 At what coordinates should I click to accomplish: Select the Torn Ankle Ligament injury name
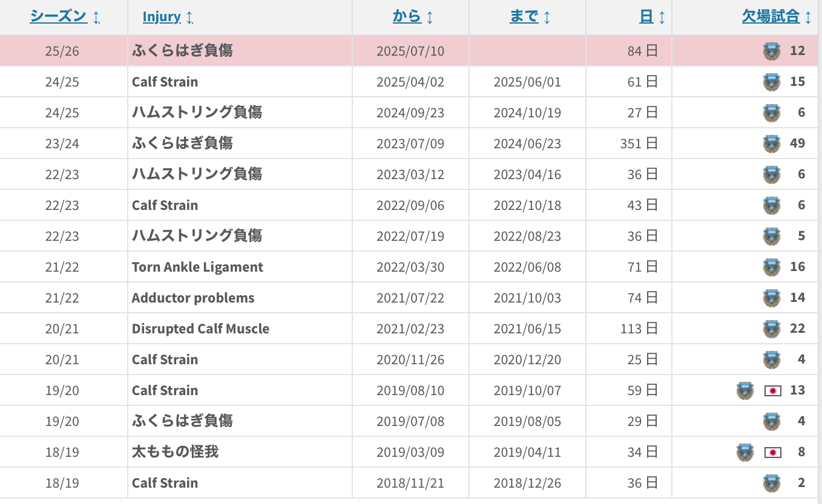[197, 267]
